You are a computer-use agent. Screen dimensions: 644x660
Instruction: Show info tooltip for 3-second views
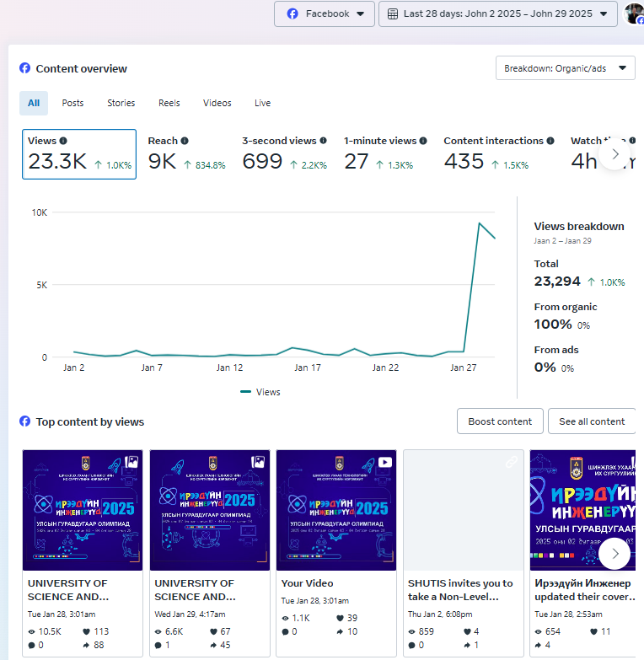coord(323,141)
